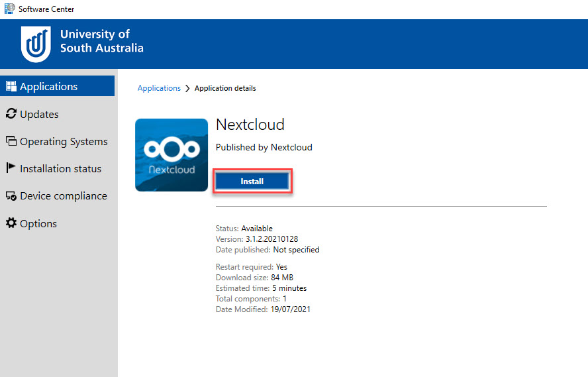Open the Updates section label
The height and width of the screenshot is (377, 588).
point(39,114)
